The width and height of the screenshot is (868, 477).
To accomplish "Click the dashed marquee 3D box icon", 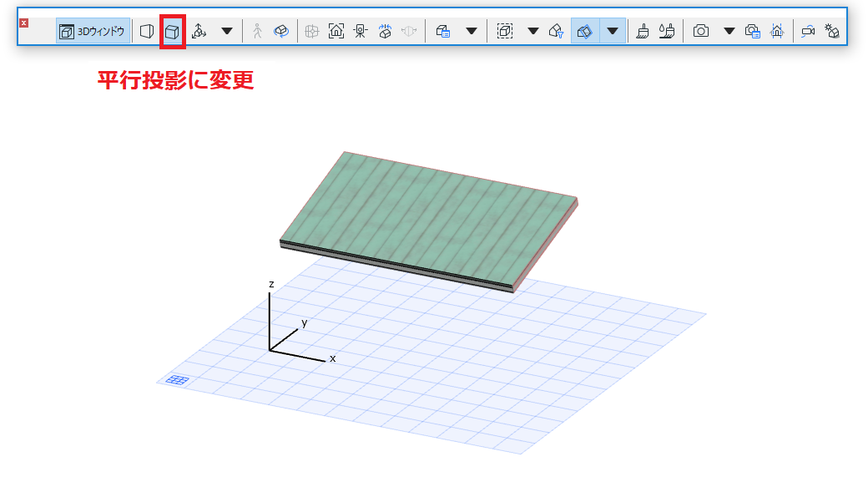I will (505, 31).
